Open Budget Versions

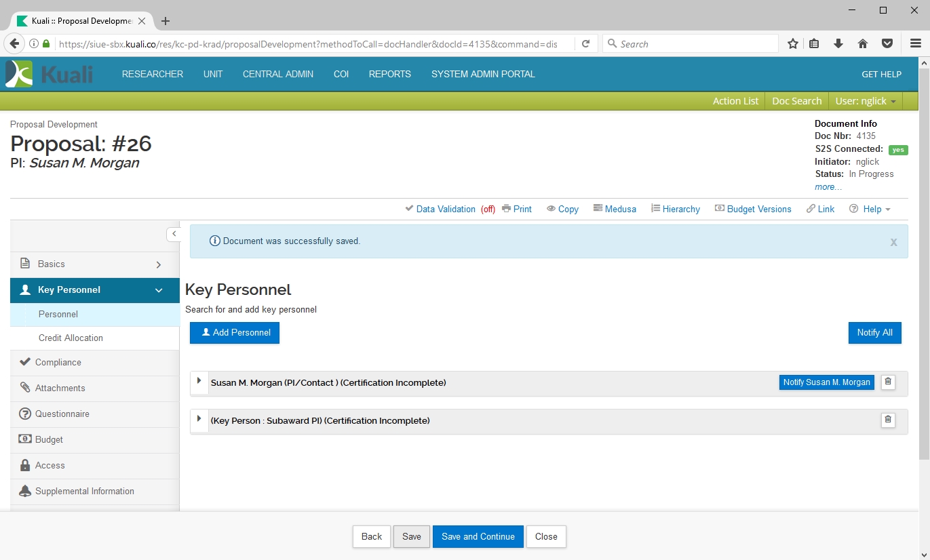(753, 209)
